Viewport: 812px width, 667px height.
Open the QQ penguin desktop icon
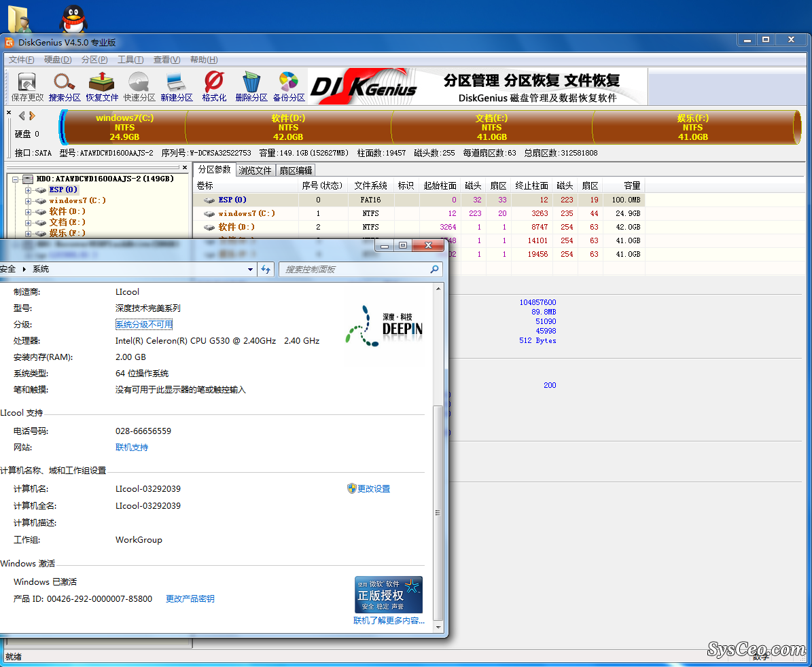click(73, 19)
